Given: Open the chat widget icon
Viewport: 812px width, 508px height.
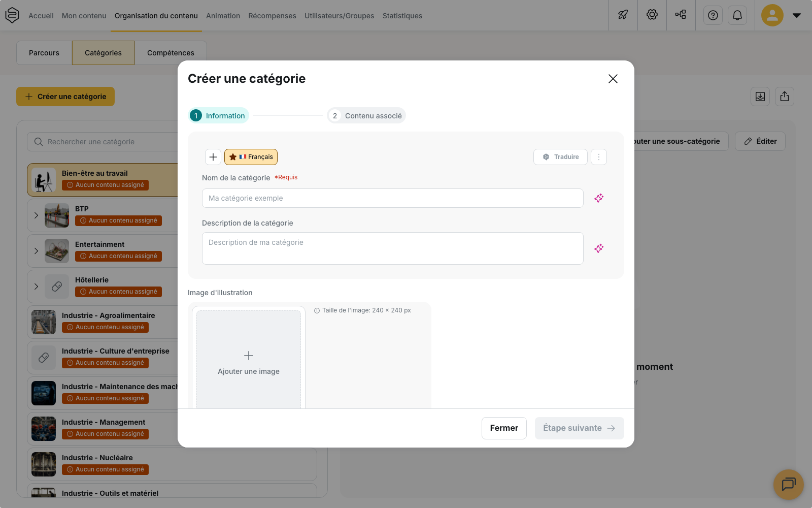Looking at the screenshot, I should 789,485.
